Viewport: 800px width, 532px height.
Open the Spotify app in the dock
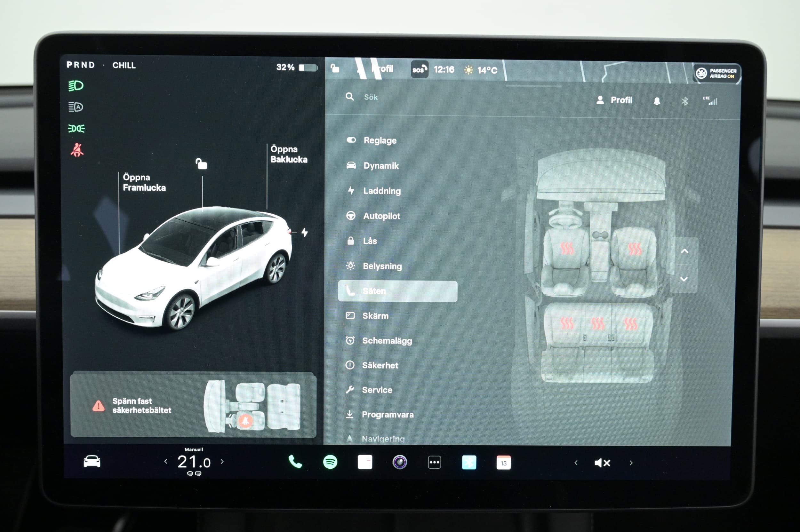click(330, 462)
